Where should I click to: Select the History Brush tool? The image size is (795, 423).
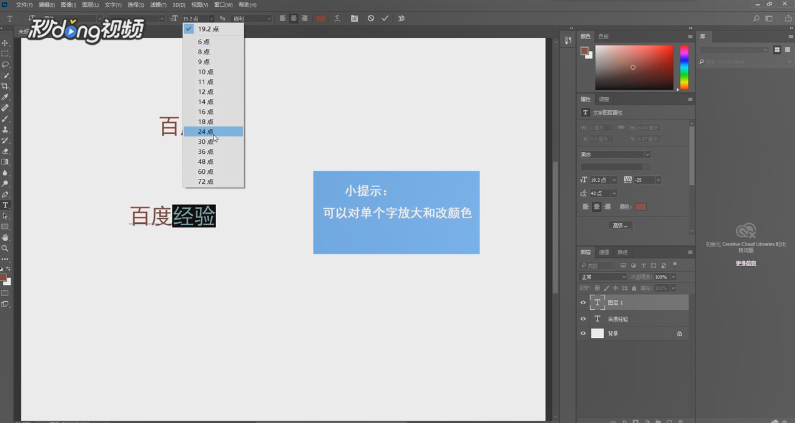click(5, 140)
